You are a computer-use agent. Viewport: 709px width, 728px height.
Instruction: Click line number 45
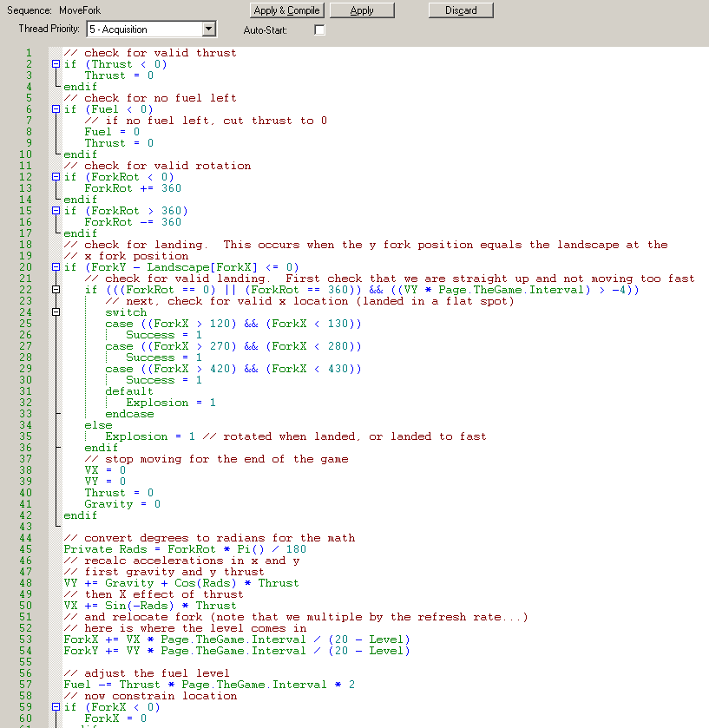pos(26,549)
